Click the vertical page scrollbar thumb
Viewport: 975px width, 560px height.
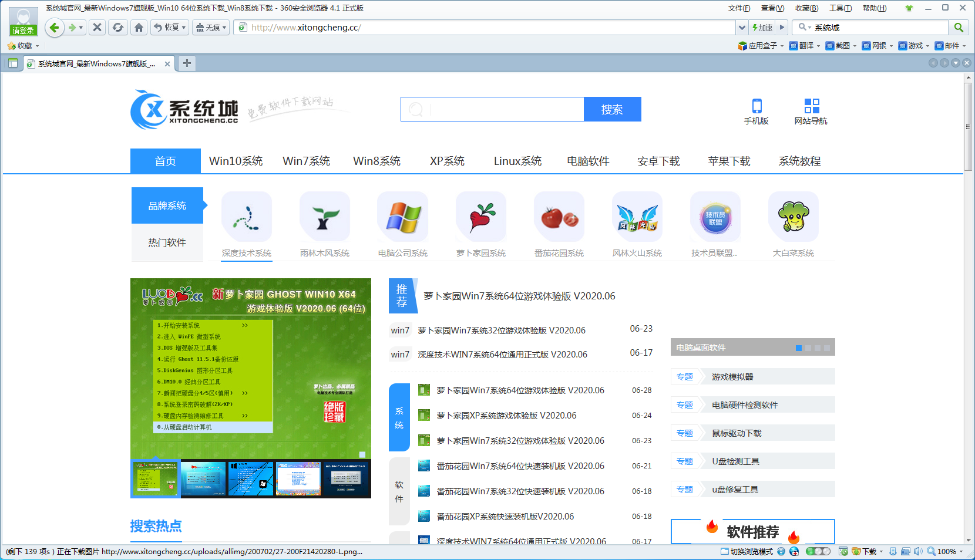pyautogui.click(x=968, y=127)
